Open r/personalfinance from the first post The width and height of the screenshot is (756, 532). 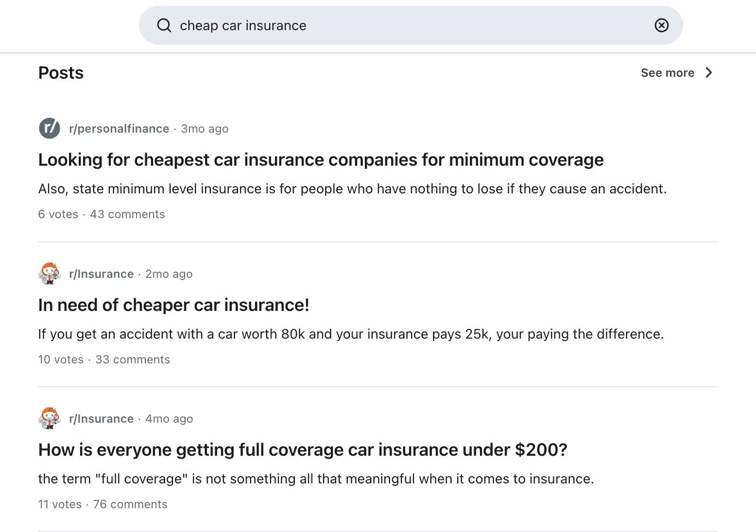pyautogui.click(x=120, y=128)
